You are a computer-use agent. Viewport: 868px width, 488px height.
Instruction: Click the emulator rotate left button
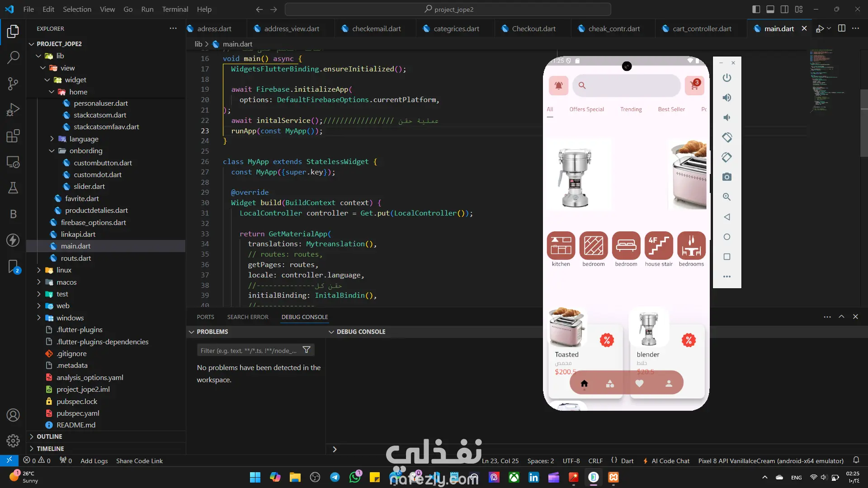726,137
